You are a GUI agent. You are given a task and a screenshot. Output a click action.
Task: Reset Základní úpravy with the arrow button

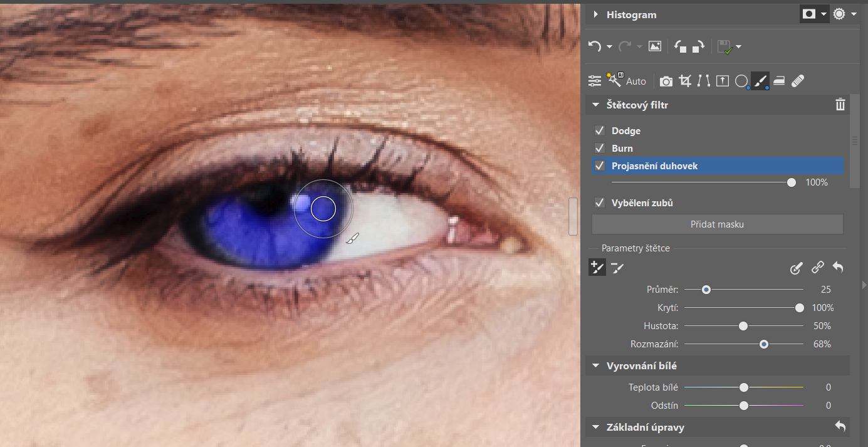pos(840,426)
